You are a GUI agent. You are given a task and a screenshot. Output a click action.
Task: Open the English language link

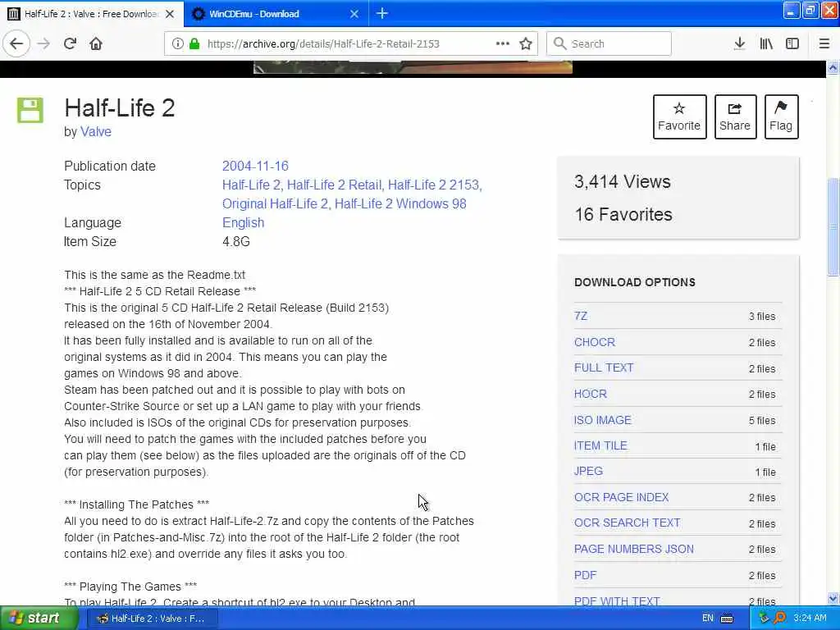coord(243,222)
